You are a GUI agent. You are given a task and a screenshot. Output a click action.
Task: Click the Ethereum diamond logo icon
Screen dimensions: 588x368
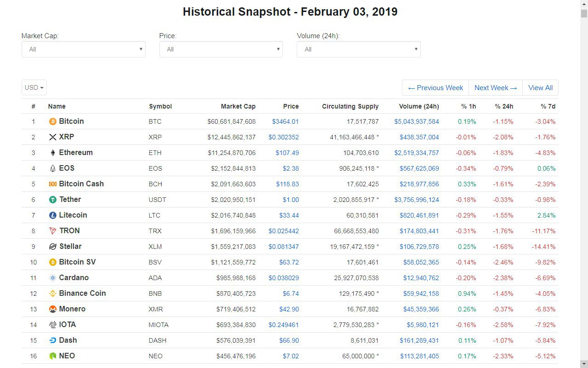(53, 153)
